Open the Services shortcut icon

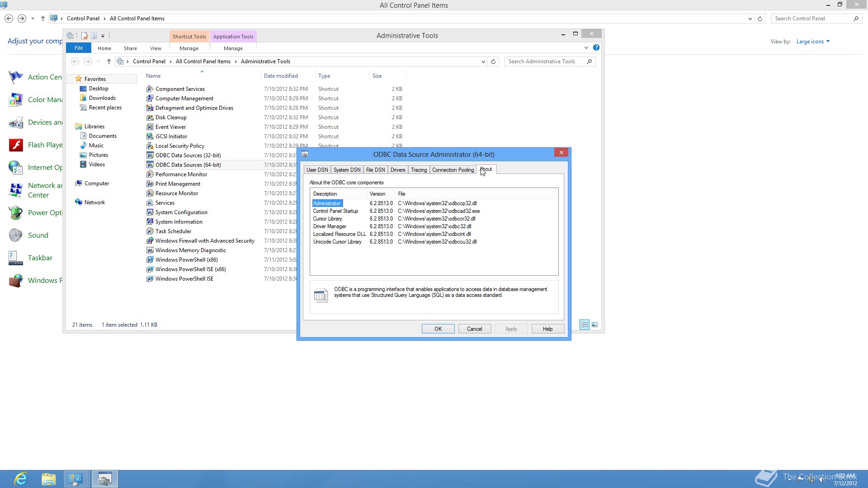(150, 203)
